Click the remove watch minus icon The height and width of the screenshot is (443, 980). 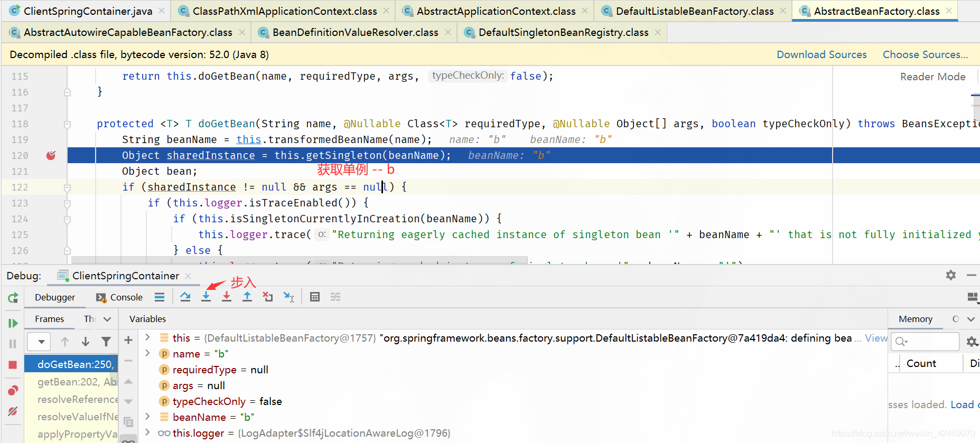128,361
